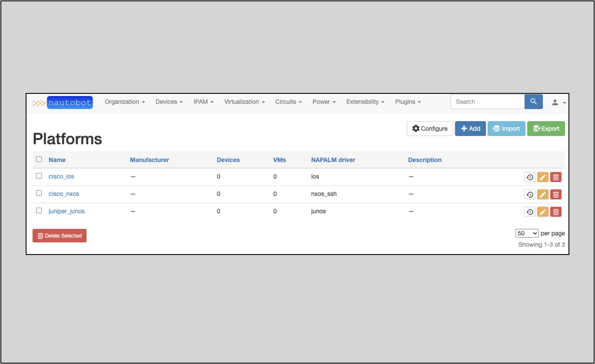This screenshot has height=364, width=595.
Task: Open the Extensibility menu
Action: (364, 101)
